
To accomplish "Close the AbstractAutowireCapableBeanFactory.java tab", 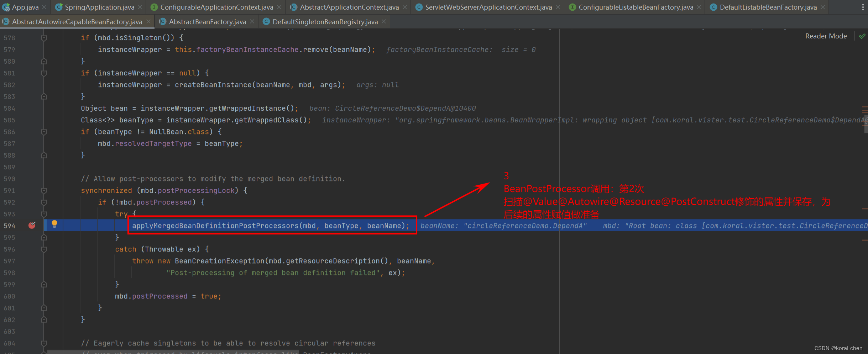I will pos(148,22).
